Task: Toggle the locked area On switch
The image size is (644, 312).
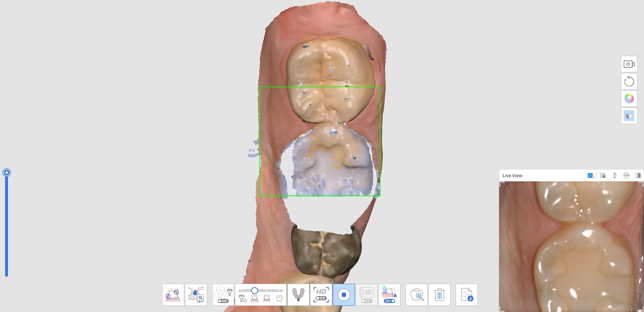Action: tap(389, 301)
